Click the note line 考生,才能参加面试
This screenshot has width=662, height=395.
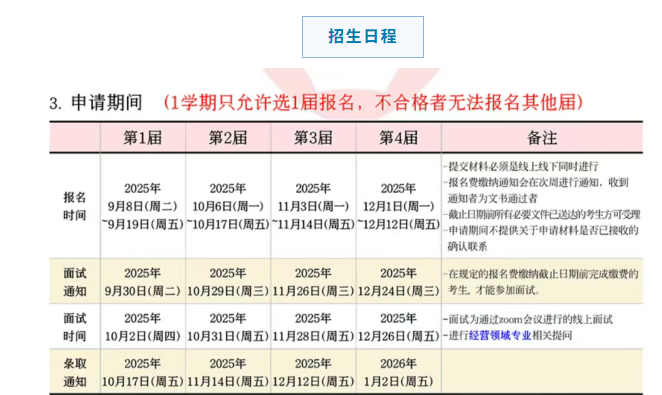pos(494,290)
